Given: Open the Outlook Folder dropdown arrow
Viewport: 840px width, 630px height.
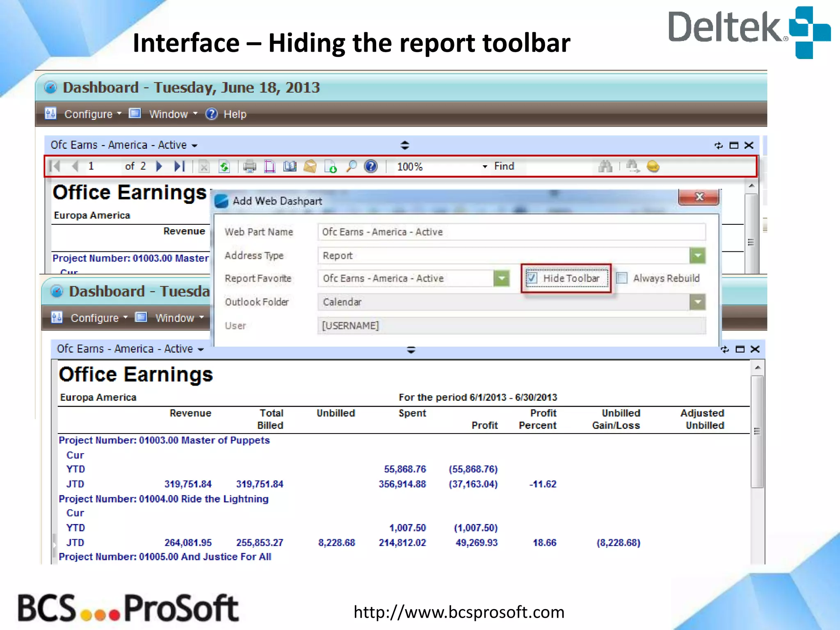Looking at the screenshot, I should [697, 302].
